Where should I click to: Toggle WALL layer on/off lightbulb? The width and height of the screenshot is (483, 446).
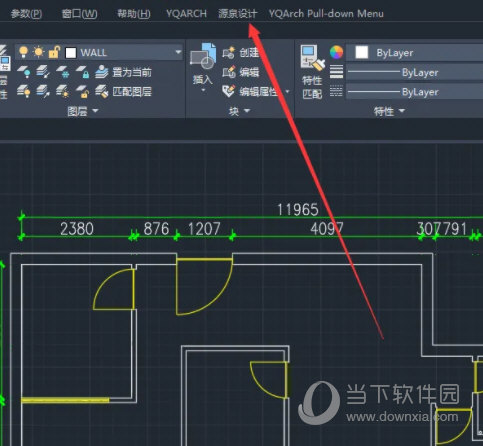(x=23, y=52)
